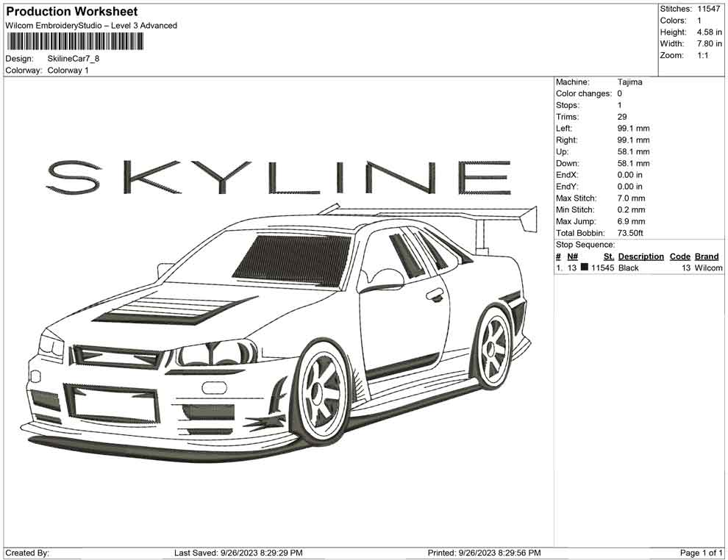This screenshot has height=560, width=728.
Task: Click the Colors count 1
Action: [x=699, y=21]
